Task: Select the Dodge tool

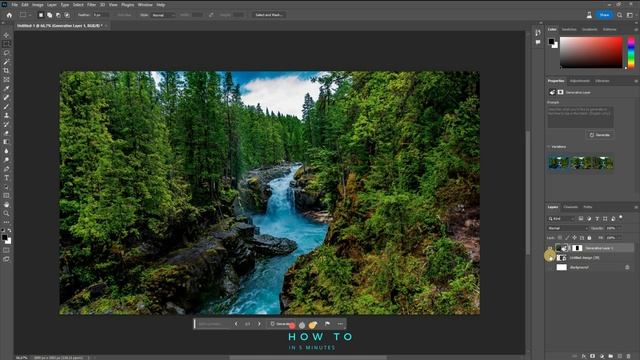Action: click(x=6, y=160)
